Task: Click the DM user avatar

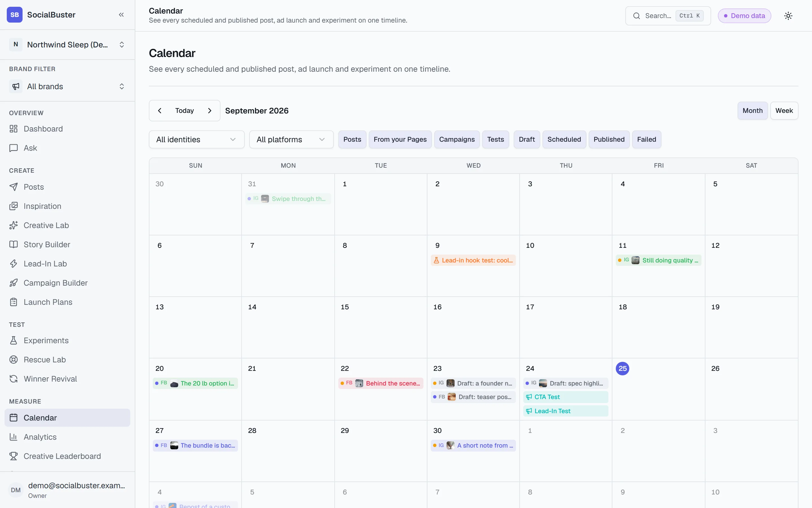Action: (16, 490)
